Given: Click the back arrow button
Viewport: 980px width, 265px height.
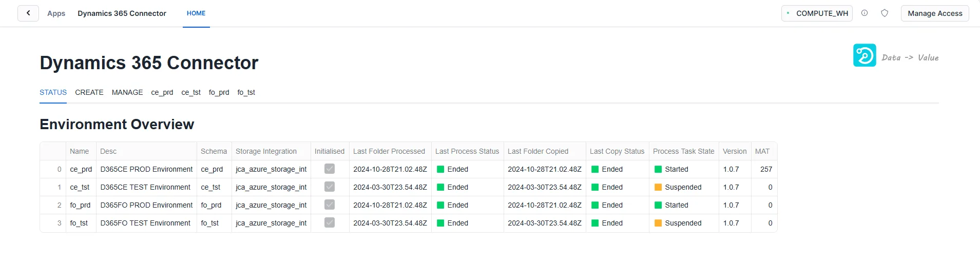Looking at the screenshot, I should click(x=28, y=13).
